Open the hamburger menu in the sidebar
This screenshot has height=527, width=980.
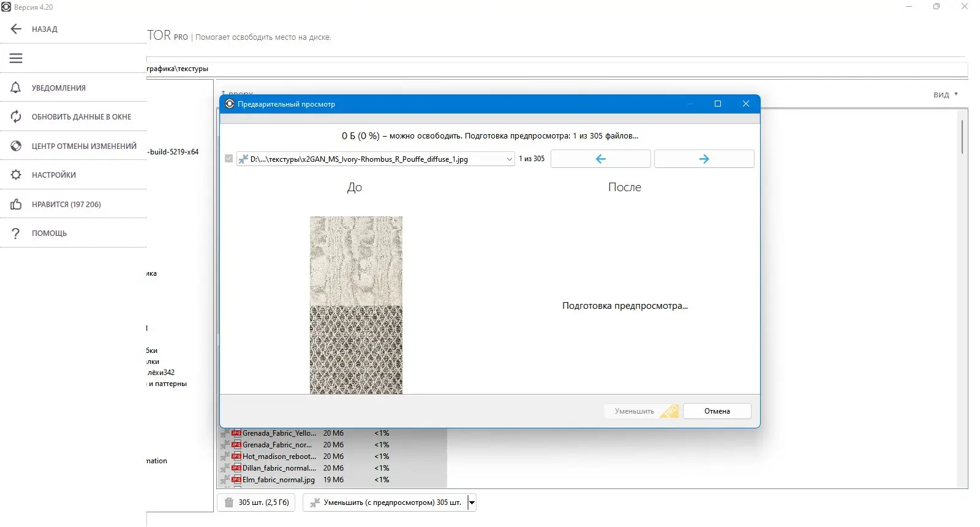coord(16,58)
